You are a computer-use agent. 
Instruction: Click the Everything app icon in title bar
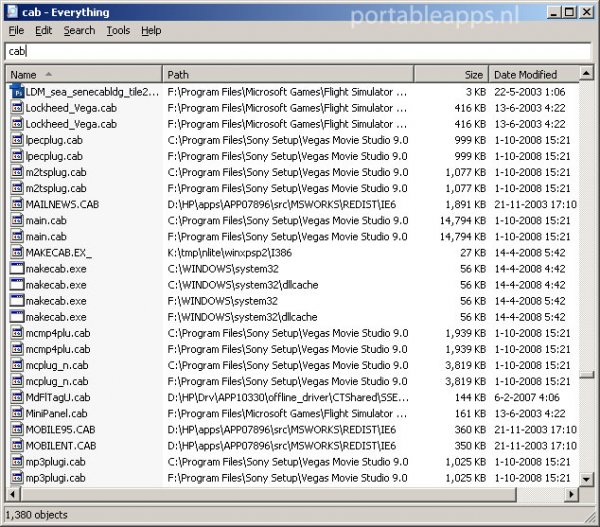[12, 12]
